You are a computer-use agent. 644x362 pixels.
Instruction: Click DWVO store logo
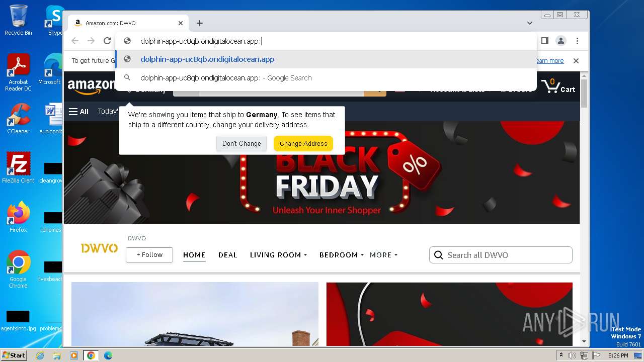100,248
